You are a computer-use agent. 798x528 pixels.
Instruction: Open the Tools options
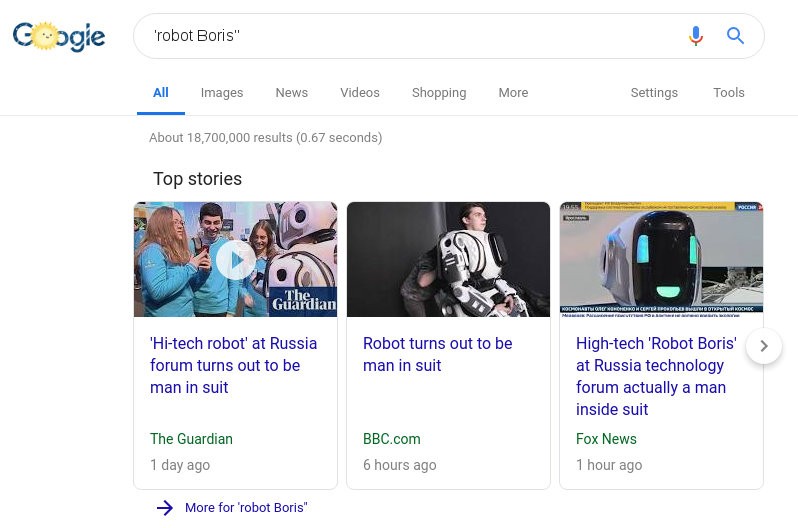pyautogui.click(x=729, y=93)
